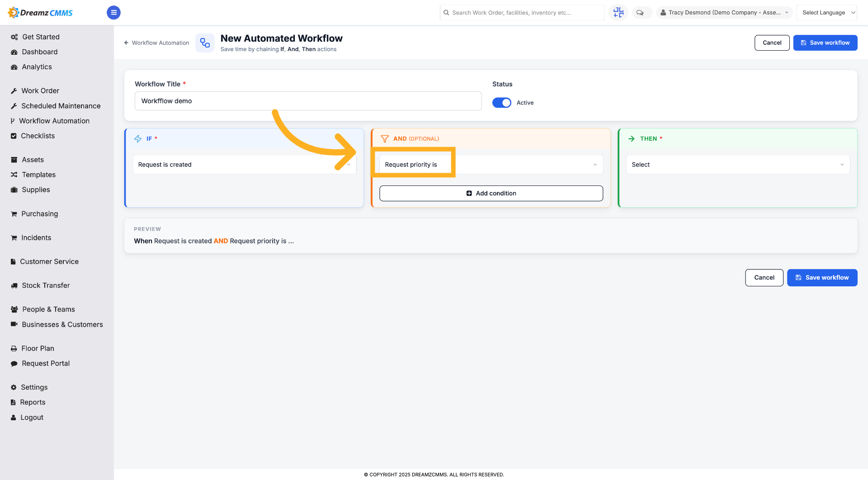Click the search magnifier icon
The width and height of the screenshot is (868, 480).
click(x=447, y=13)
